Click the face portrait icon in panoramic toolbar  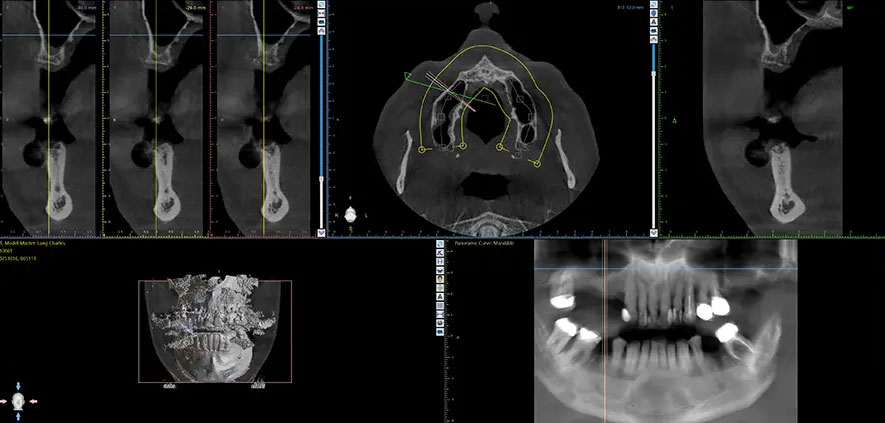440,279
